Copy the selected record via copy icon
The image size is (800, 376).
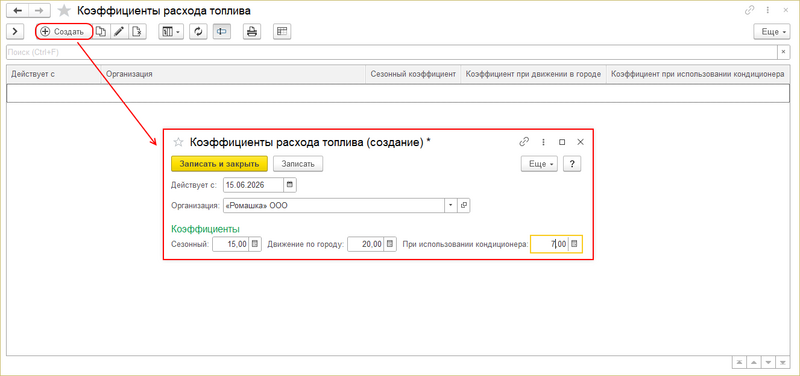102,32
